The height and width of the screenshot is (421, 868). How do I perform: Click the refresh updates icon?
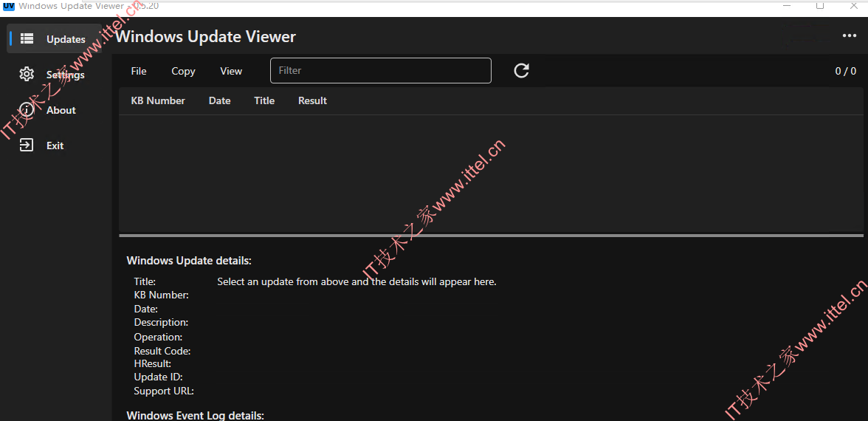point(521,70)
